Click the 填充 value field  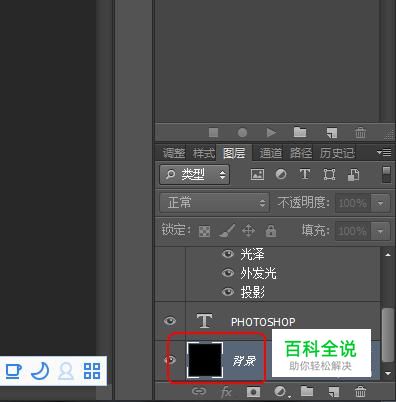click(353, 231)
